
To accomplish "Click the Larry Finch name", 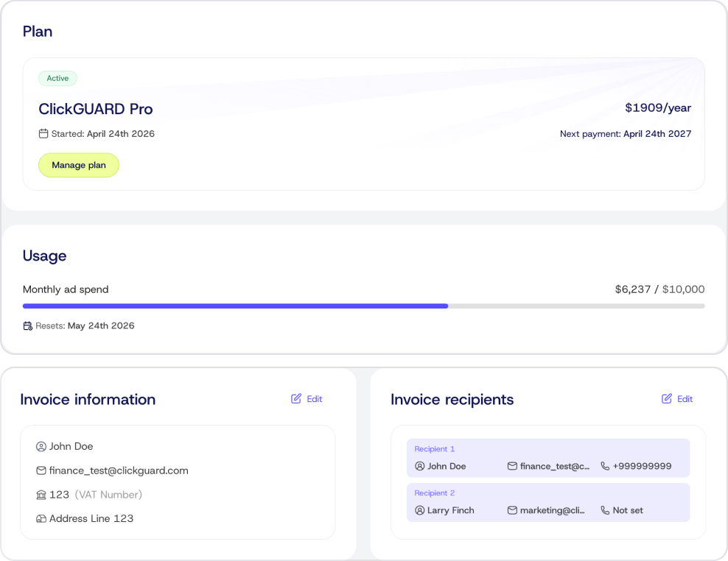I will pos(451,510).
